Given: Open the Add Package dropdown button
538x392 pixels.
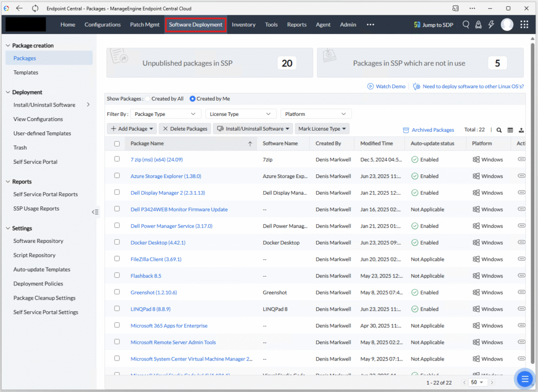Looking at the screenshot, I should point(132,129).
